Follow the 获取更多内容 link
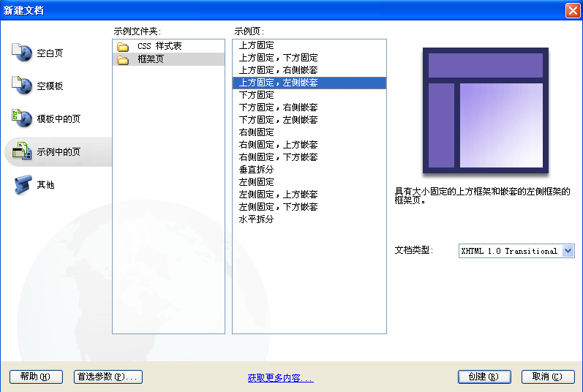Screen dimensions: 583x392 click(x=280, y=378)
